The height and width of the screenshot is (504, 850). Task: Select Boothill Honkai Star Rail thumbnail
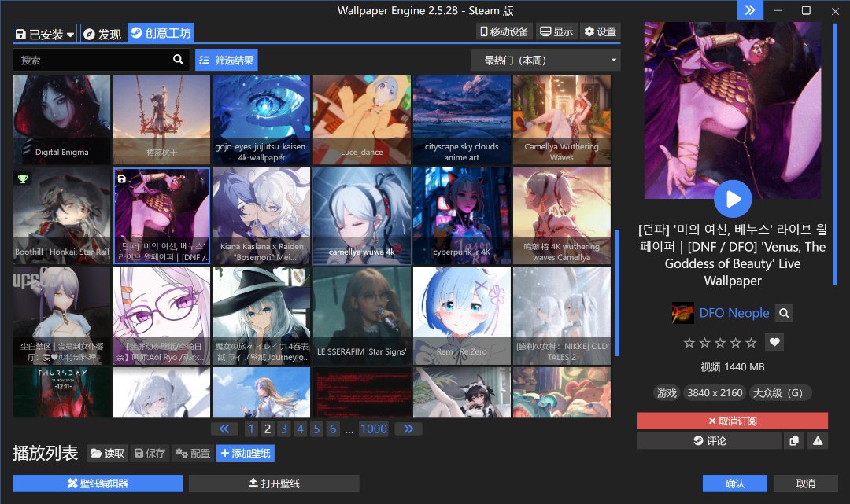tap(62, 215)
